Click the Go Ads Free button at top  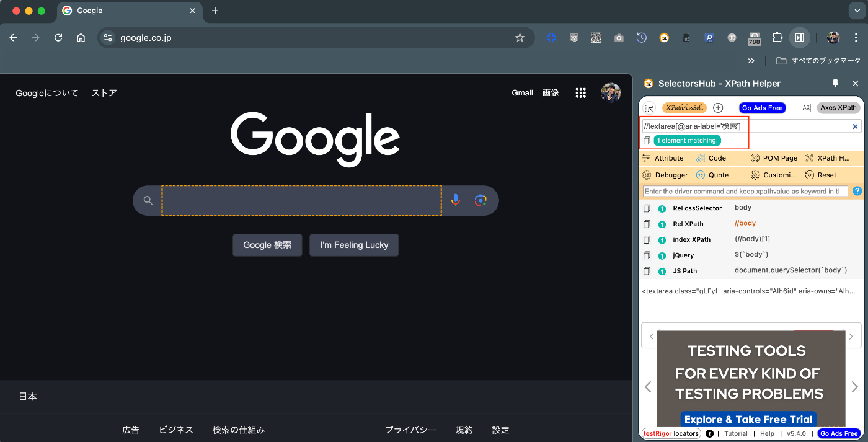[x=763, y=108]
